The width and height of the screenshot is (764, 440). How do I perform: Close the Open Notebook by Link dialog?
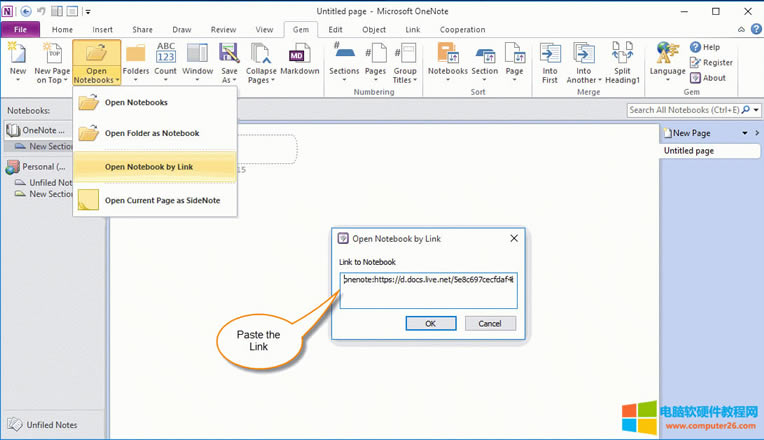click(x=514, y=238)
